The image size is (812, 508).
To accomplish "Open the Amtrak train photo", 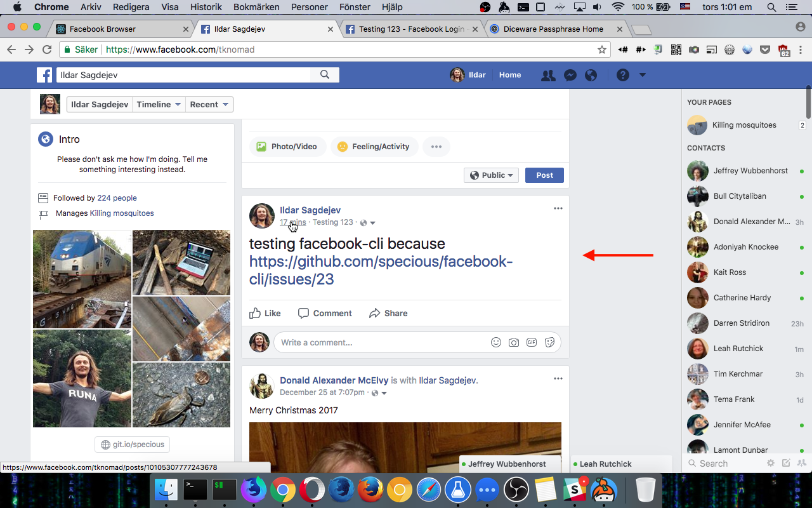I will [x=82, y=279].
